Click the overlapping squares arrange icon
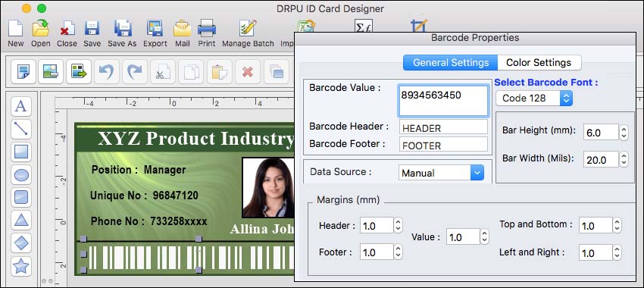644x288 pixels. (x=277, y=72)
